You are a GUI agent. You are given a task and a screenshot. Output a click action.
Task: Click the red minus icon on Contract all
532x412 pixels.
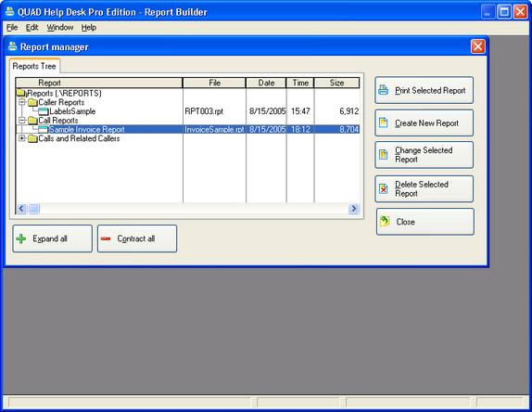(106, 238)
